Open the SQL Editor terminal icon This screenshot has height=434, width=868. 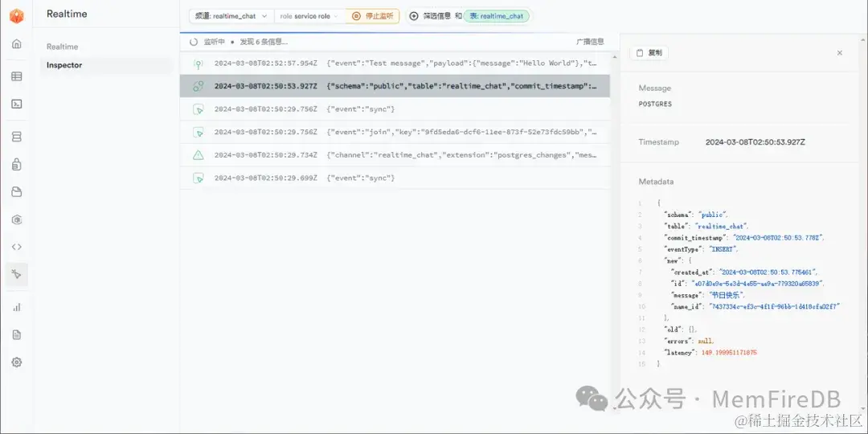[x=17, y=104]
